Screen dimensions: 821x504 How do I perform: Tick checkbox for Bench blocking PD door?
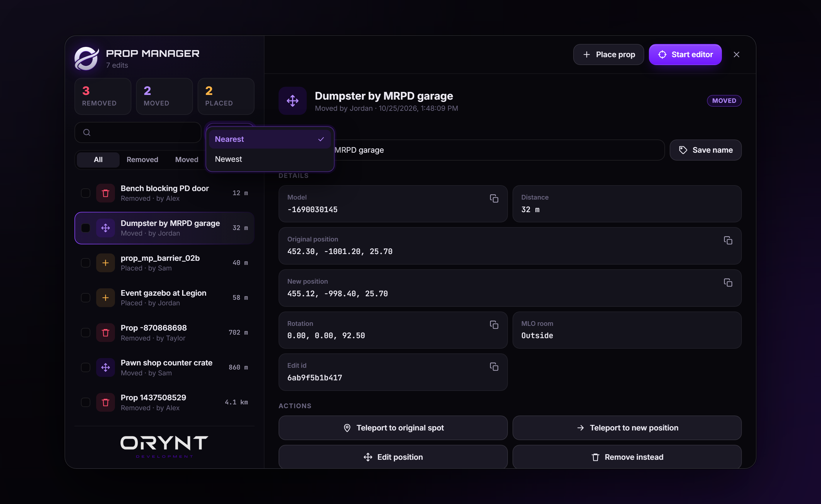pyautogui.click(x=86, y=193)
